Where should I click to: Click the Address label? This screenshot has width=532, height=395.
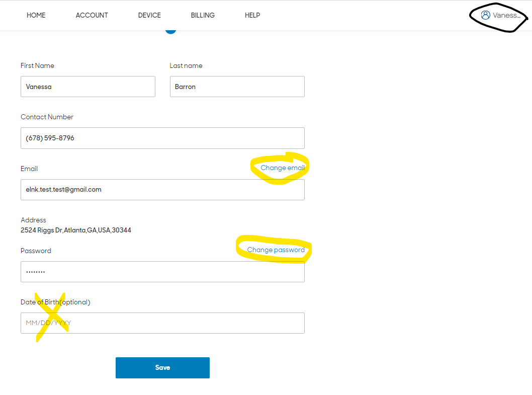pos(33,220)
